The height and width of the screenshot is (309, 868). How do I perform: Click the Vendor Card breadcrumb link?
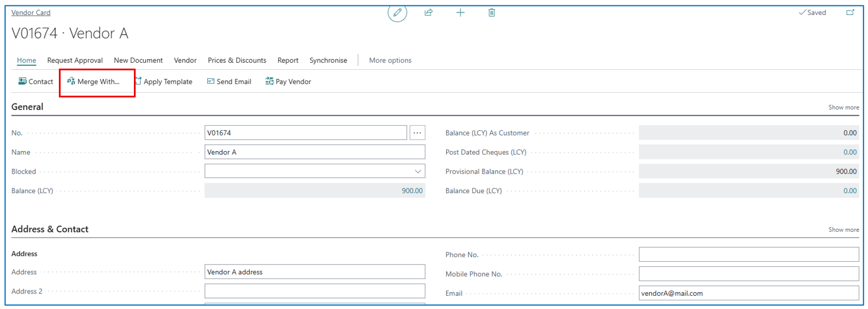(x=31, y=13)
